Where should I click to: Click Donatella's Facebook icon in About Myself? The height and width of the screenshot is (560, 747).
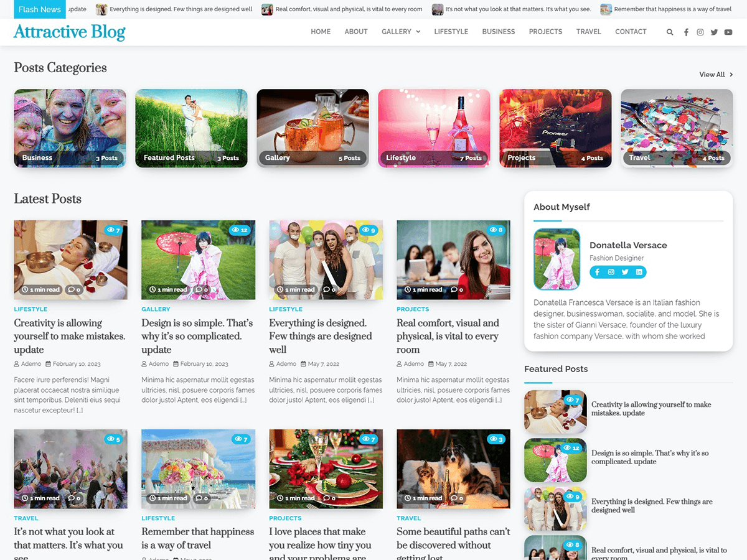tap(596, 272)
